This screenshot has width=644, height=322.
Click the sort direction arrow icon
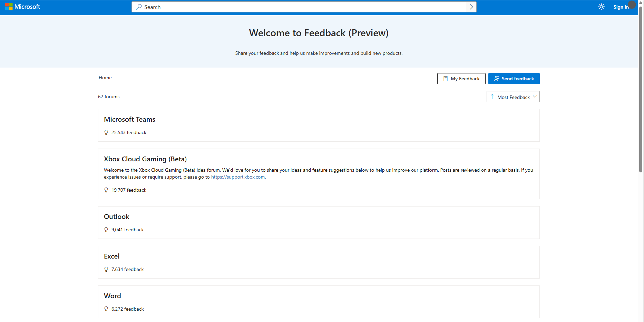(x=492, y=97)
